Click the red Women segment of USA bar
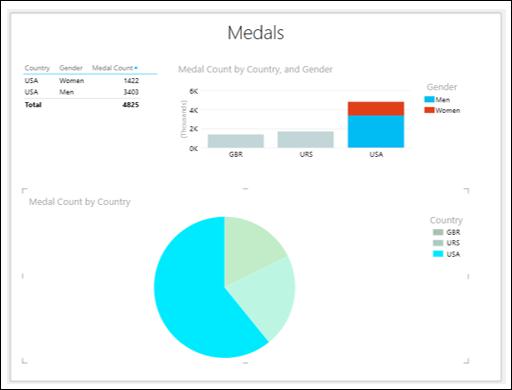The height and width of the screenshot is (390, 512). [x=376, y=109]
